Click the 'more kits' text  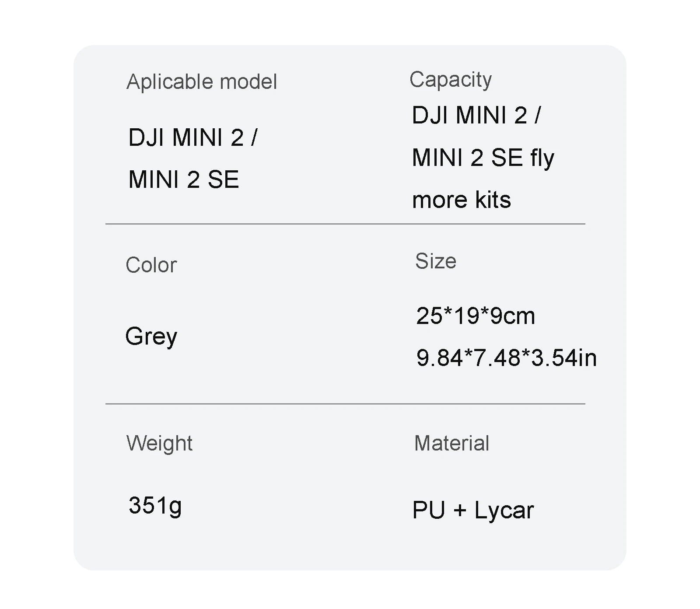coord(462,200)
